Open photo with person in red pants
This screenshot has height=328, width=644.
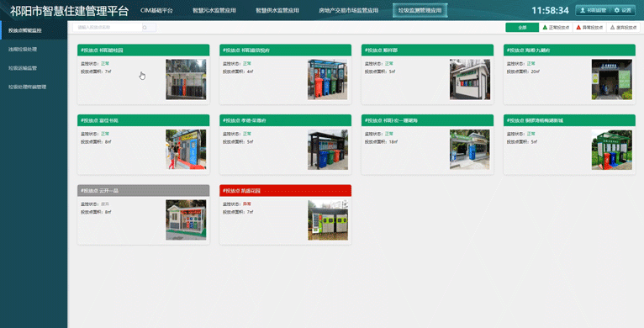tap(186, 150)
